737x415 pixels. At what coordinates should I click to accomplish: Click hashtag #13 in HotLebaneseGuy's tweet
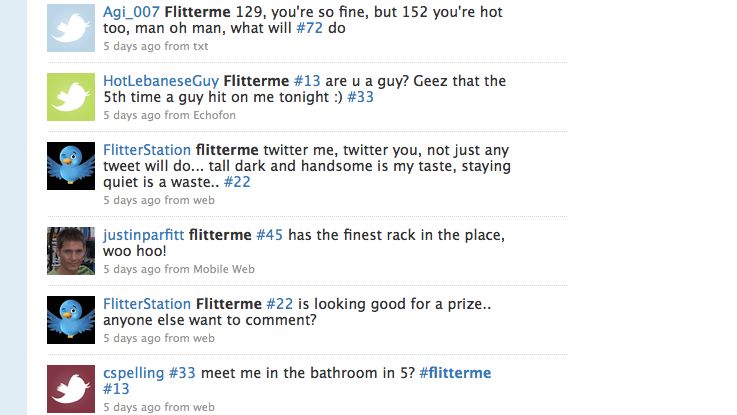[x=305, y=81]
